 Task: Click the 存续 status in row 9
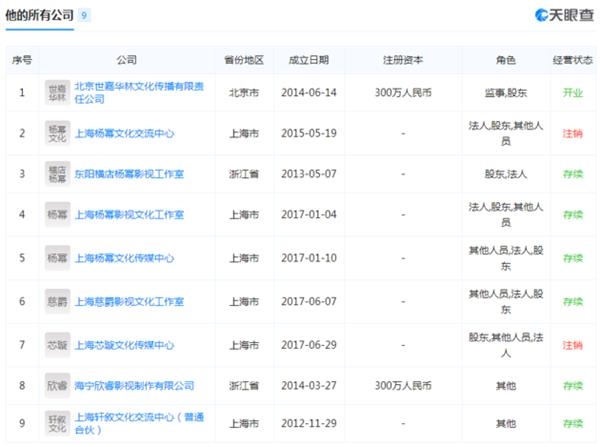(573, 423)
